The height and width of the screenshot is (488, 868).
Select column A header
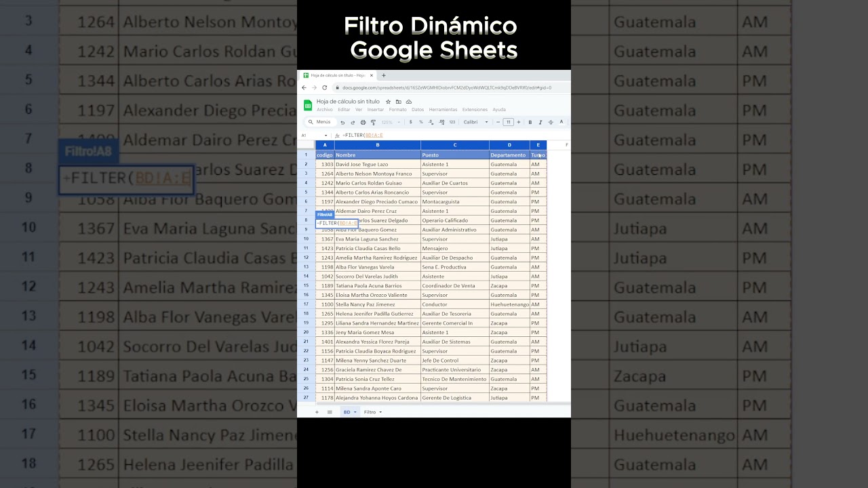tap(325, 145)
